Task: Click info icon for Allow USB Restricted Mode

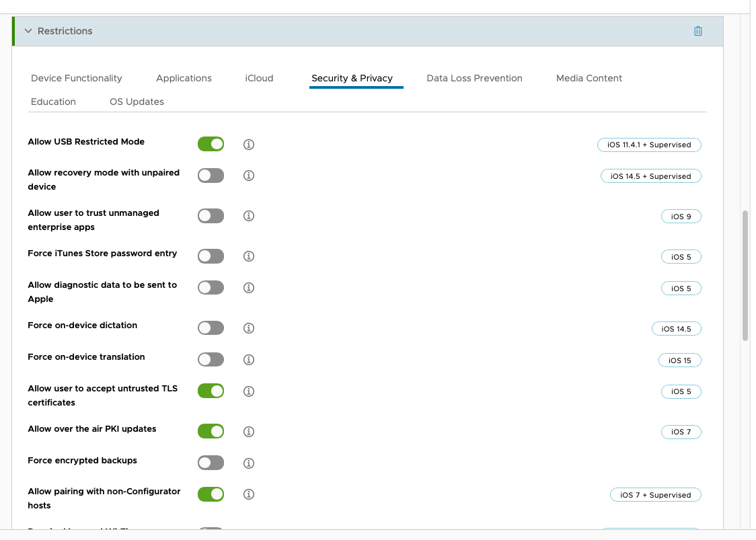Action: point(249,145)
